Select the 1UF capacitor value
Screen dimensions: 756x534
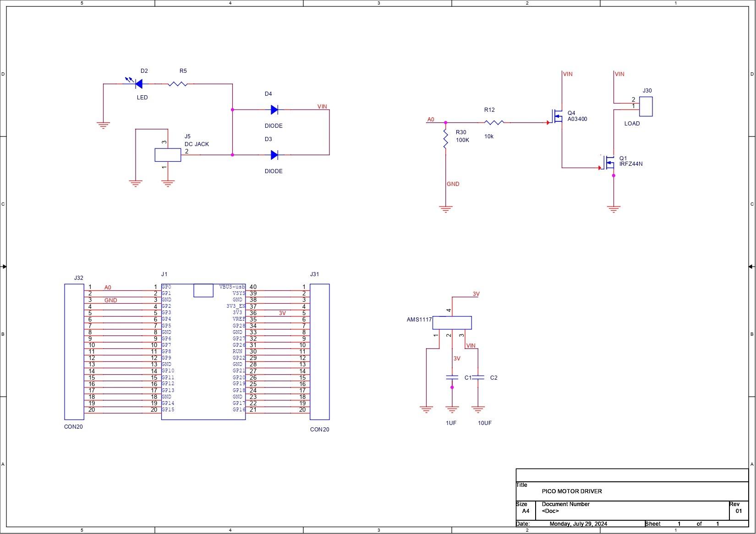(451, 423)
